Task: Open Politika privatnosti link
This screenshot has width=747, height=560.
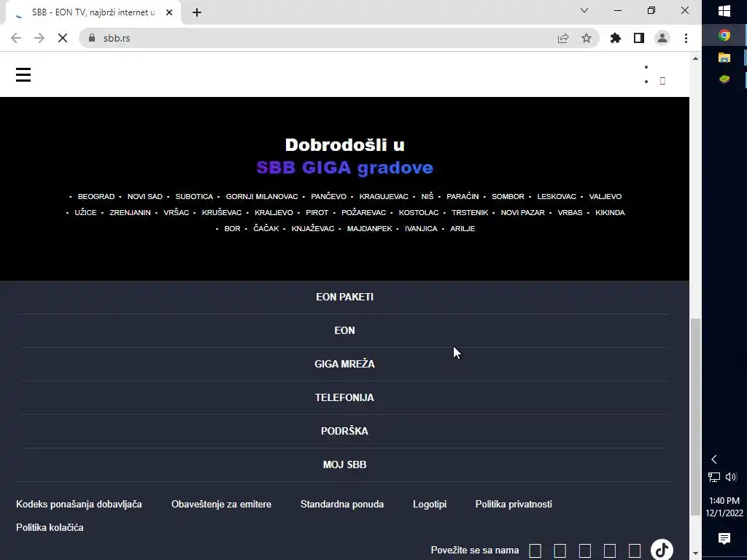Action: click(x=514, y=504)
